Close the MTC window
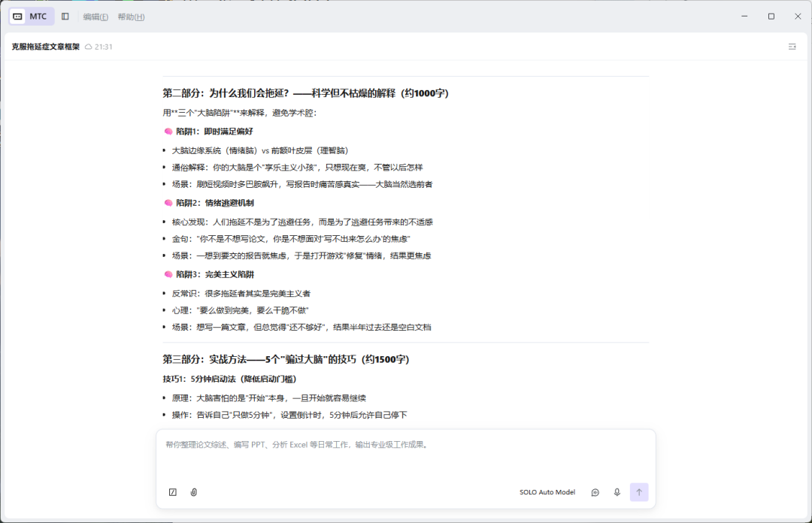Viewport: 812px width, 523px height. tap(798, 17)
